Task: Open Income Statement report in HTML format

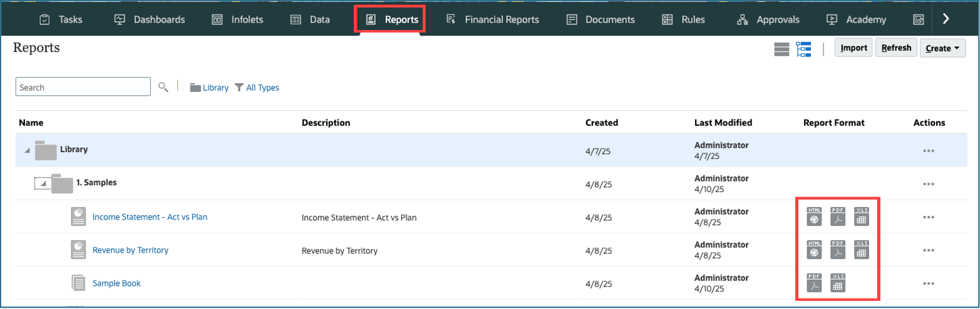Action: pos(814,216)
